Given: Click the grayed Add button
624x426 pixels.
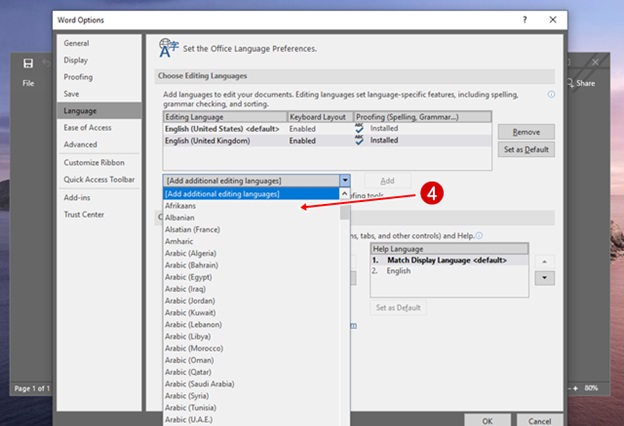Looking at the screenshot, I should 387,181.
